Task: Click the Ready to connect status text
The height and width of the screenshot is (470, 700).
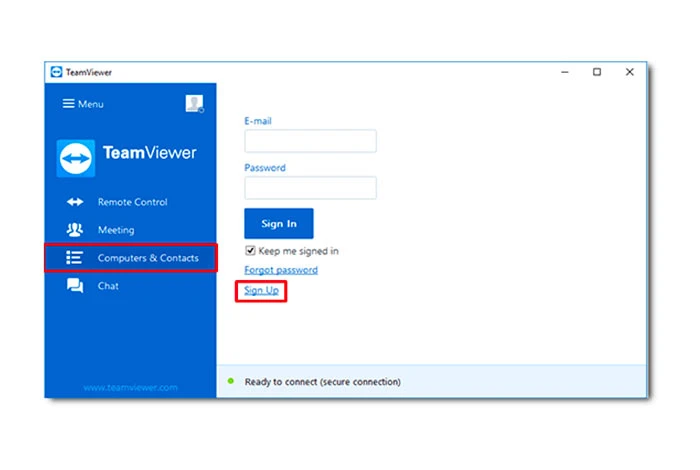Action: pos(322,382)
